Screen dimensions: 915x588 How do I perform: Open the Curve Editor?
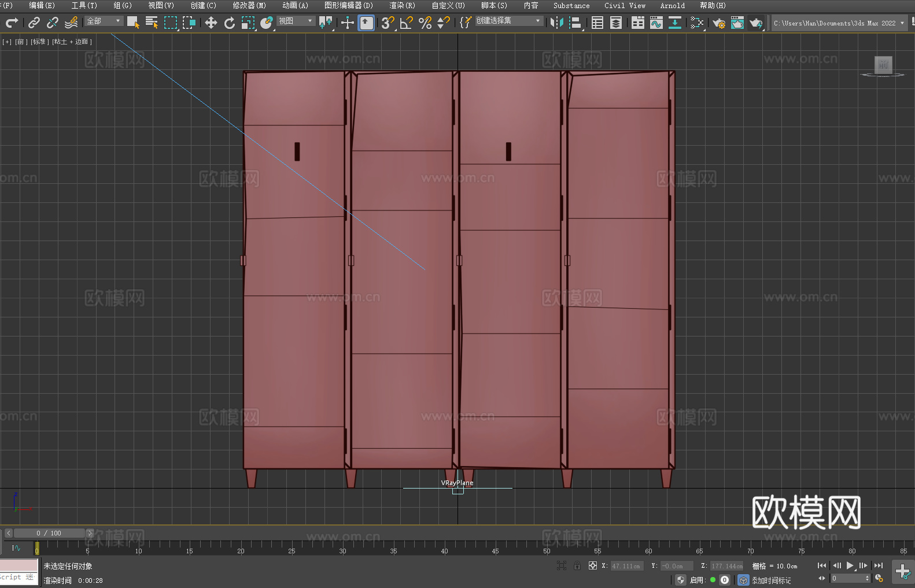(x=656, y=23)
